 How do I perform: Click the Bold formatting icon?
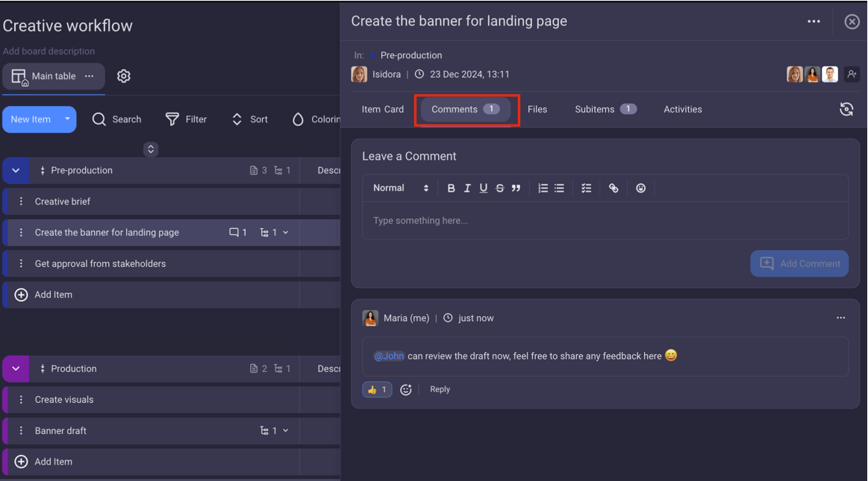pyautogui.click(x=451, y=189)
